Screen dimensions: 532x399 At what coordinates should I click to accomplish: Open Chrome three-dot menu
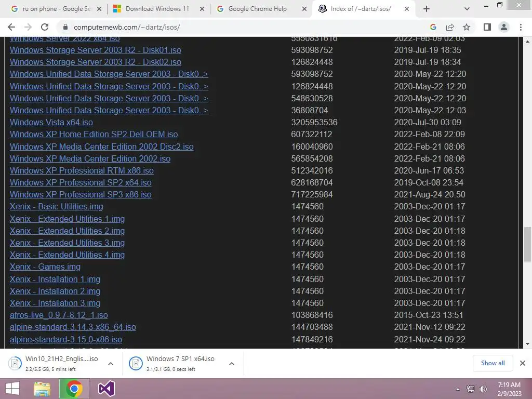pos(521,27)
